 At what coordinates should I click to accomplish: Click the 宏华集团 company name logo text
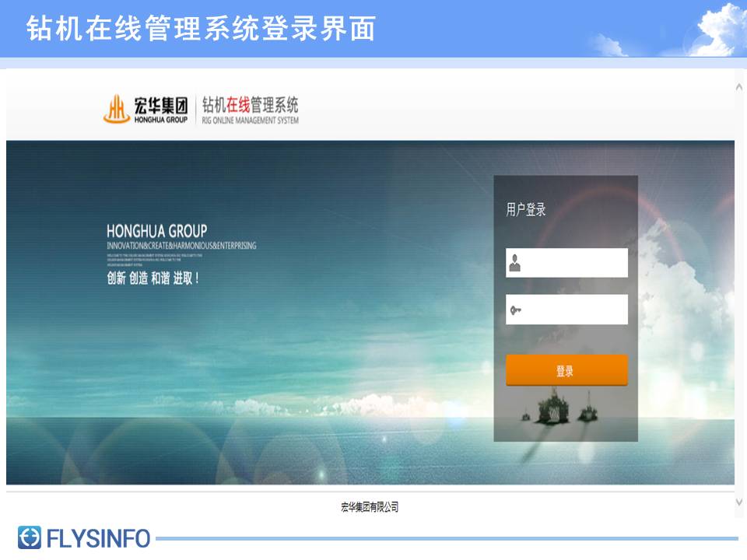[160, 105]
